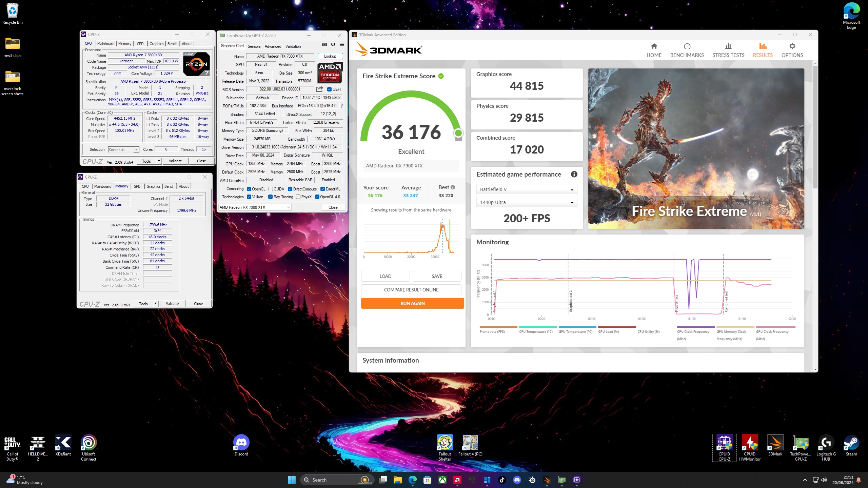868x488 pixels.
Task: Open the overclock screen shots folder
Action: click(x=13, y=83)
